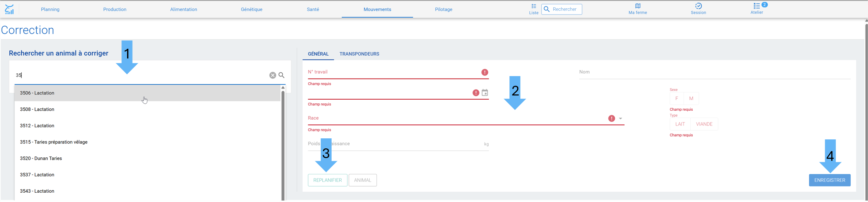This screenshot has height=202, width=868.
Task: Open the Planning menu
Action: [50, 9]
